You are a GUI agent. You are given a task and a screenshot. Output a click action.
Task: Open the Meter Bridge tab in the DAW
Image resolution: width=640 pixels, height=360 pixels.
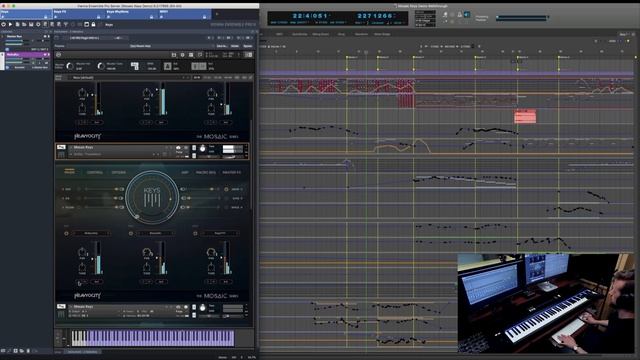coord(382,34)
